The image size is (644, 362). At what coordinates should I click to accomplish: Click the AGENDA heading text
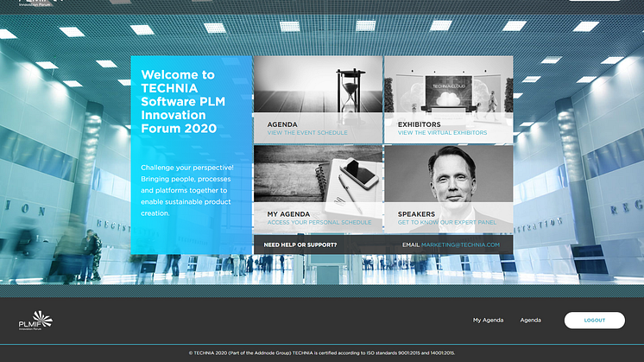[282, 124]
